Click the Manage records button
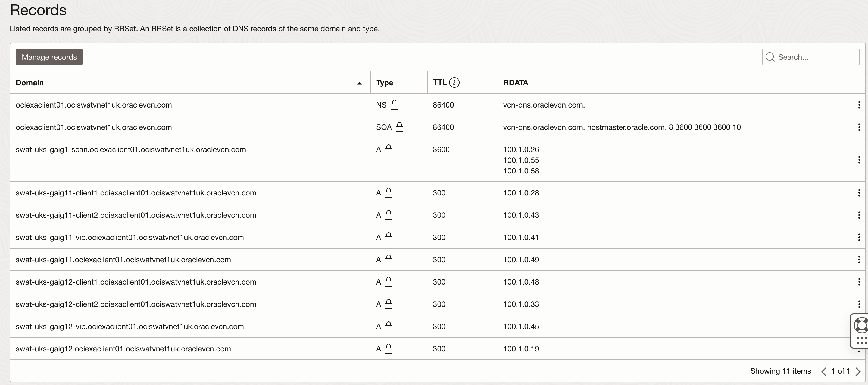The height and width of the screenshot is (385, 868). pos(49,57)
